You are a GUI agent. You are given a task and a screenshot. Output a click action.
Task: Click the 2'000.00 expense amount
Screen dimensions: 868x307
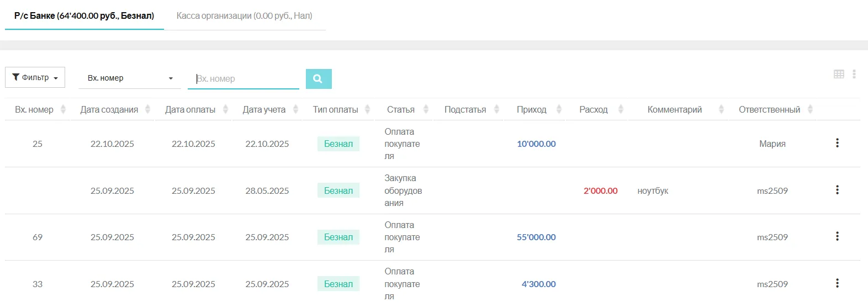tap(600, 190)
